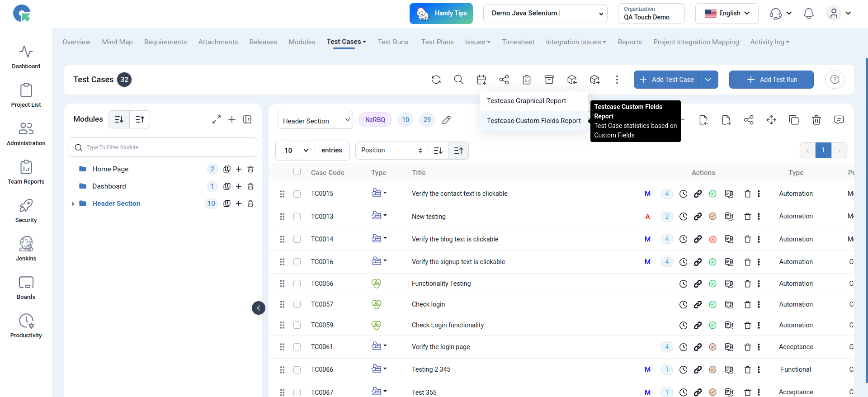Click the Handy Tips button

pyautogui.click(x=441, y=14)
